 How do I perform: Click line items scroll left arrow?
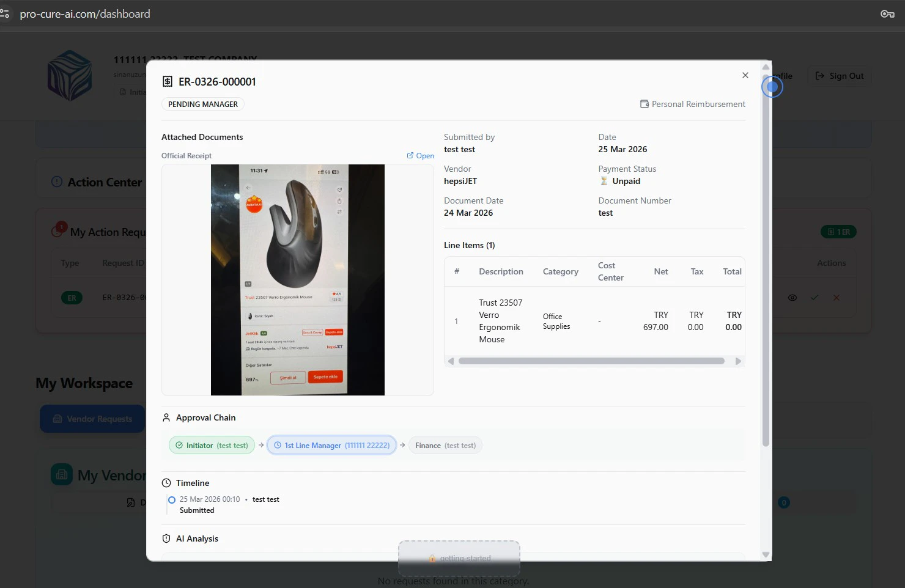(x=451, y=361)
